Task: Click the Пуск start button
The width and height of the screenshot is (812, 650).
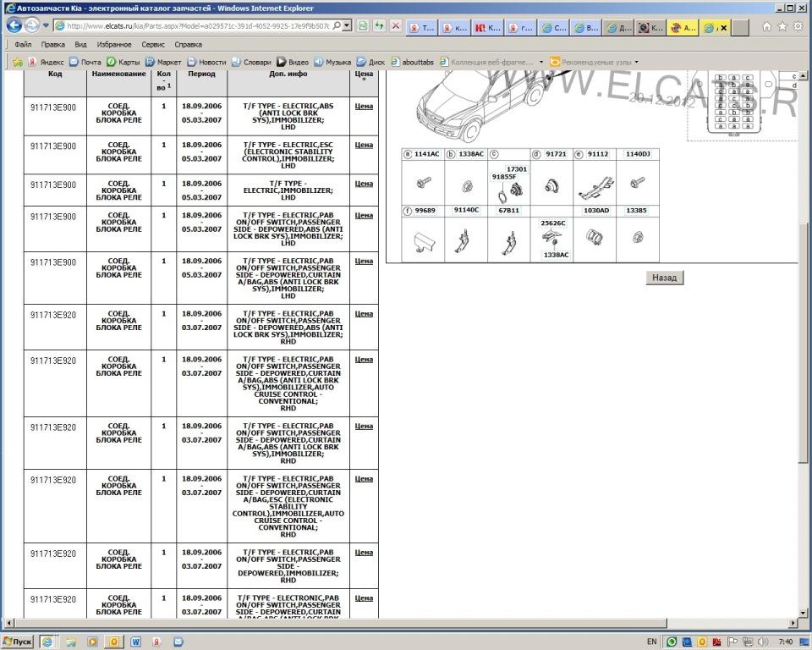Action: pyautogui.click(x=17, y=642)
